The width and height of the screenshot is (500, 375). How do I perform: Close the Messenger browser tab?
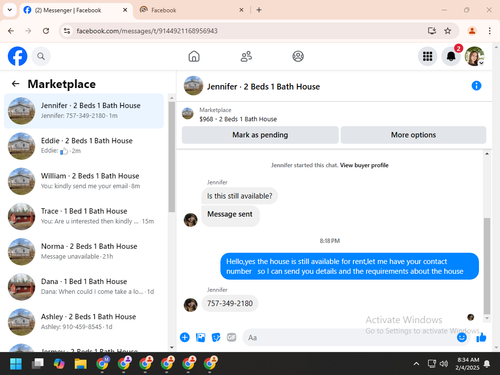[125, 10]
